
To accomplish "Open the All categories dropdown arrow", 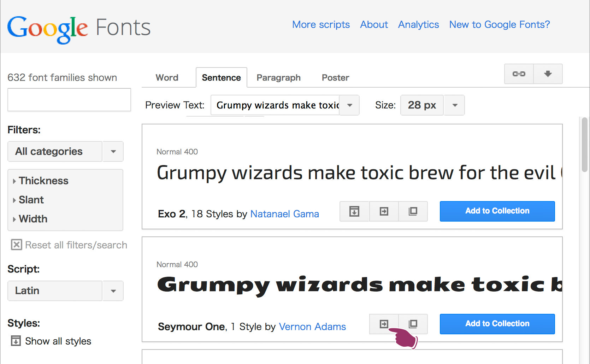I will click(x=113, y=152).
